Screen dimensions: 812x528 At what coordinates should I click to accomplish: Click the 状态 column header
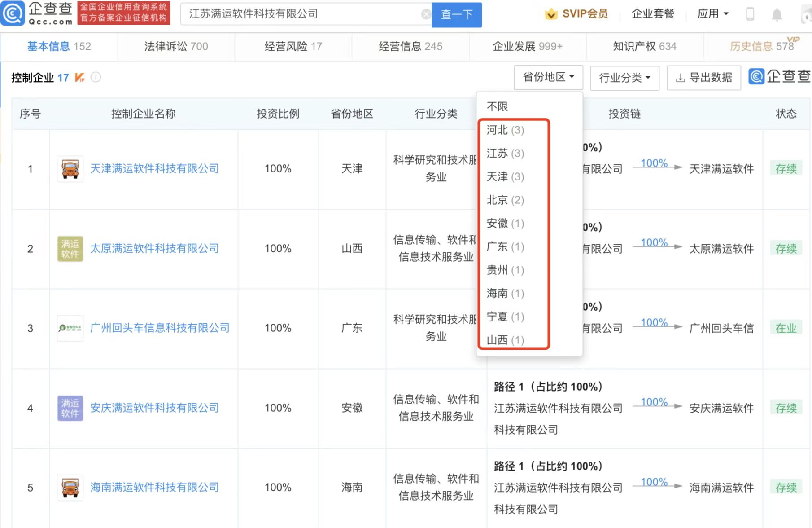[x=786, y=114]
